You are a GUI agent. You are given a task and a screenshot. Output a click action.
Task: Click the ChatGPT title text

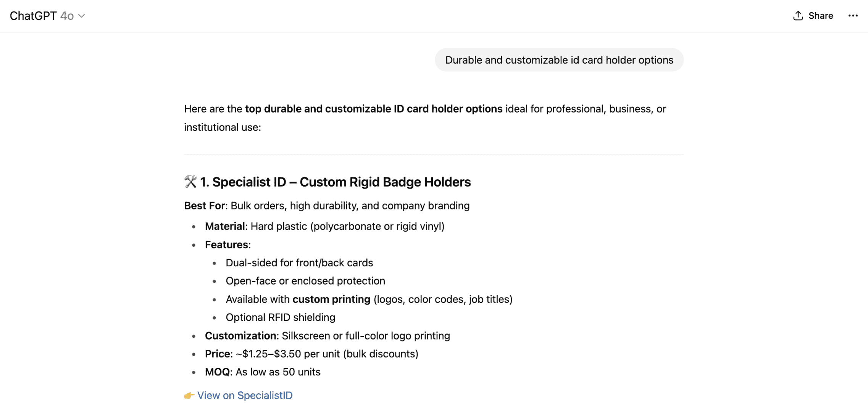33,16
